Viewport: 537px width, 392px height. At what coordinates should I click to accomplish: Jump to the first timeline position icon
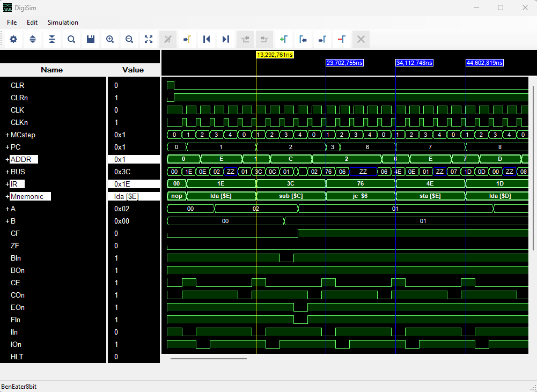(x=207, y=39)
